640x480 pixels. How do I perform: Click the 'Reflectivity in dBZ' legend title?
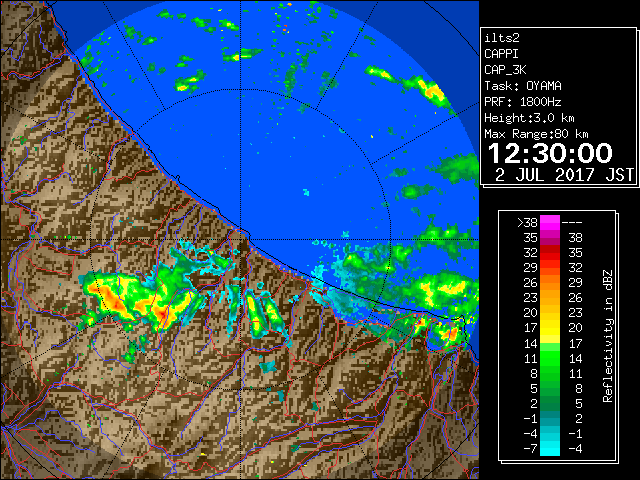(x=608, y=336)
